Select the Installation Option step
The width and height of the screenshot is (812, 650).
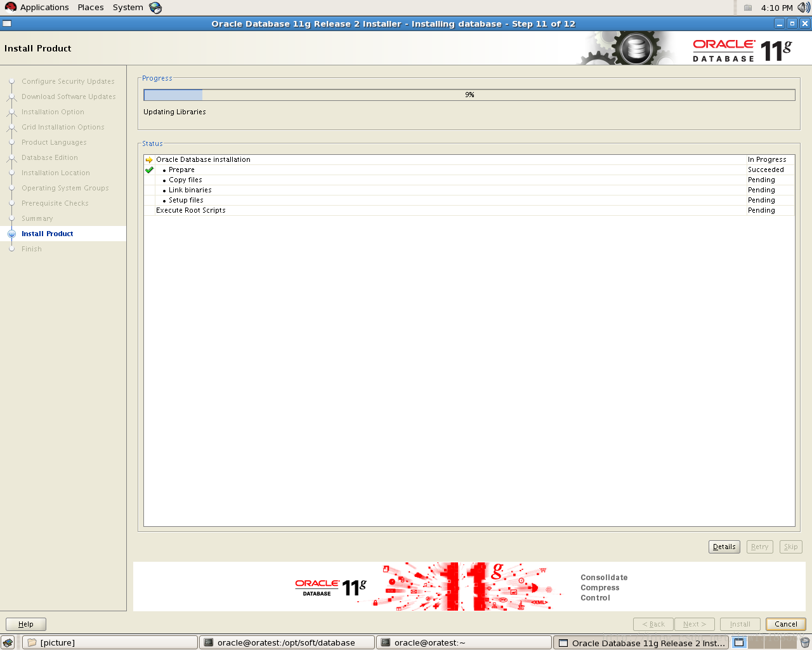click(53, 112)
